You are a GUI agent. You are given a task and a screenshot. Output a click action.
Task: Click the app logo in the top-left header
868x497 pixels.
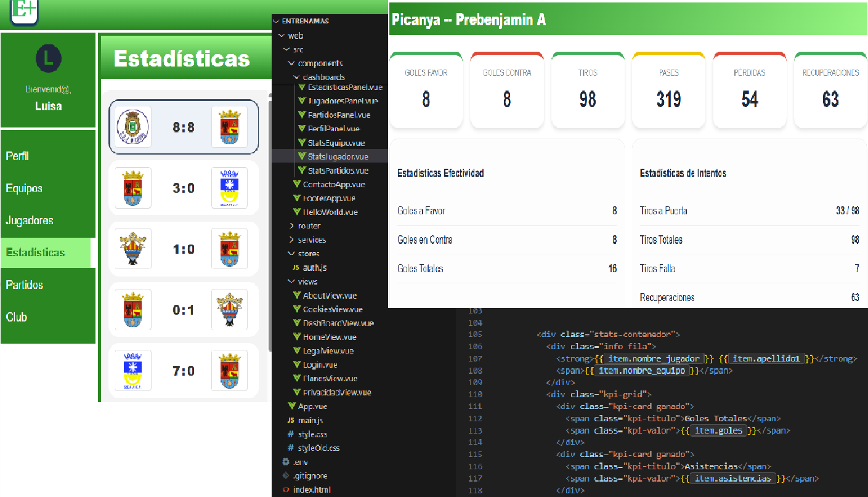point(25,10)
